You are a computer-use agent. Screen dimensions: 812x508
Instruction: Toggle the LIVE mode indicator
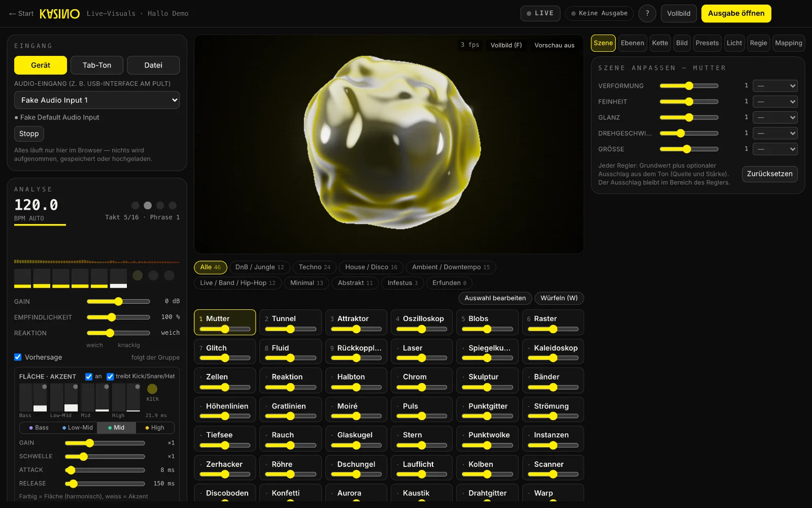coord(540,14)
